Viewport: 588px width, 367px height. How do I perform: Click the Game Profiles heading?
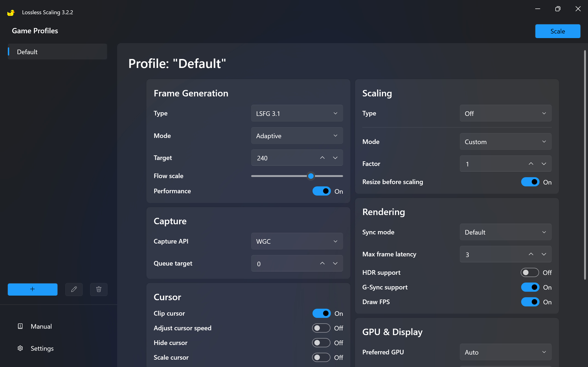tap(35, 31)
